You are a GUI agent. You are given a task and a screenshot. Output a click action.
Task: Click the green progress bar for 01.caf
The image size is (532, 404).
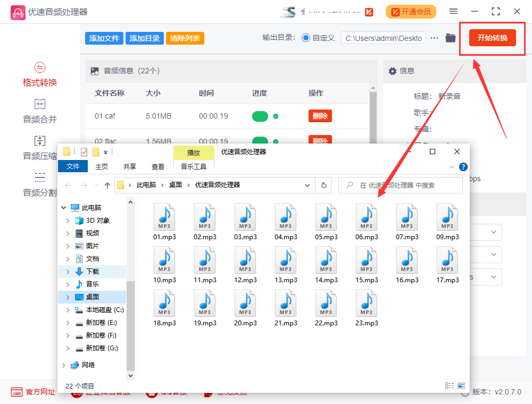click(260, 116)
